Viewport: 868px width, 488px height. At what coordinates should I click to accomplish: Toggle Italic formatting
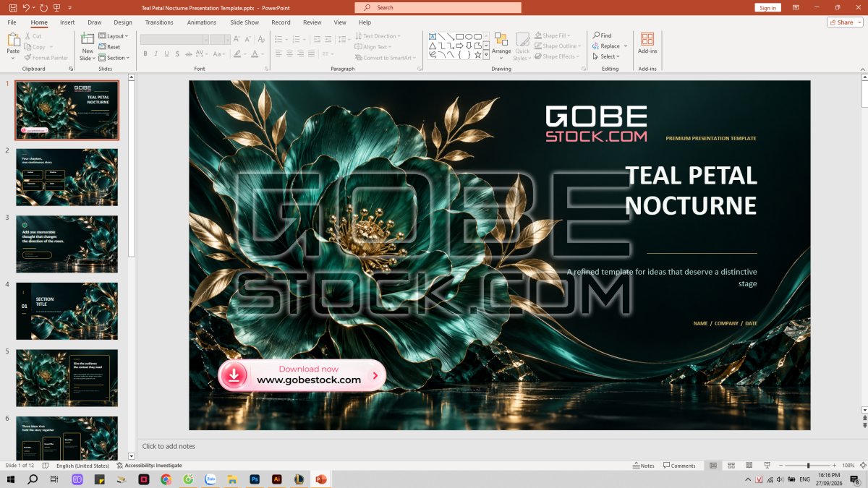pyautogui.click(x=156, y=53)
